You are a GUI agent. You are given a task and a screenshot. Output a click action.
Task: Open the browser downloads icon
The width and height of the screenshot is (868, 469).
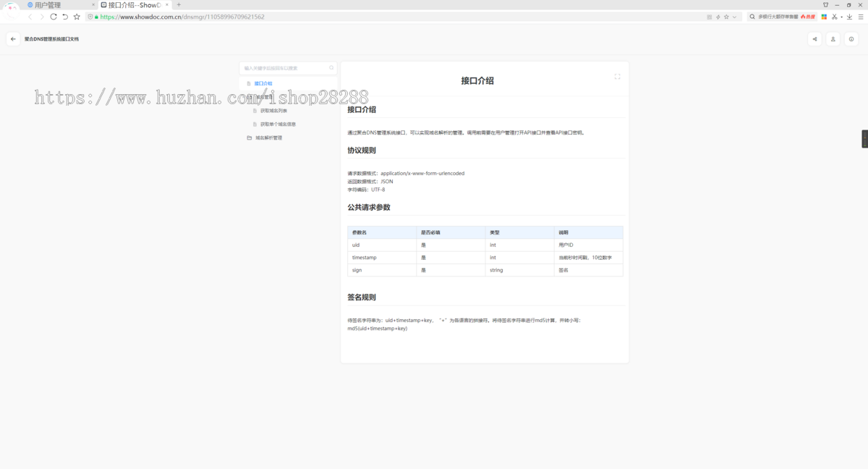click(x=850, y=17)
